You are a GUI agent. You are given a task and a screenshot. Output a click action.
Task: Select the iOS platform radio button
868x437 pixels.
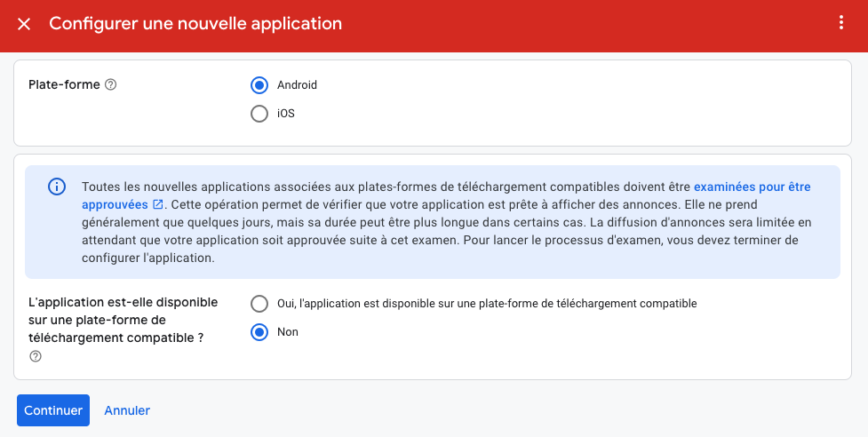click(259, 114)
